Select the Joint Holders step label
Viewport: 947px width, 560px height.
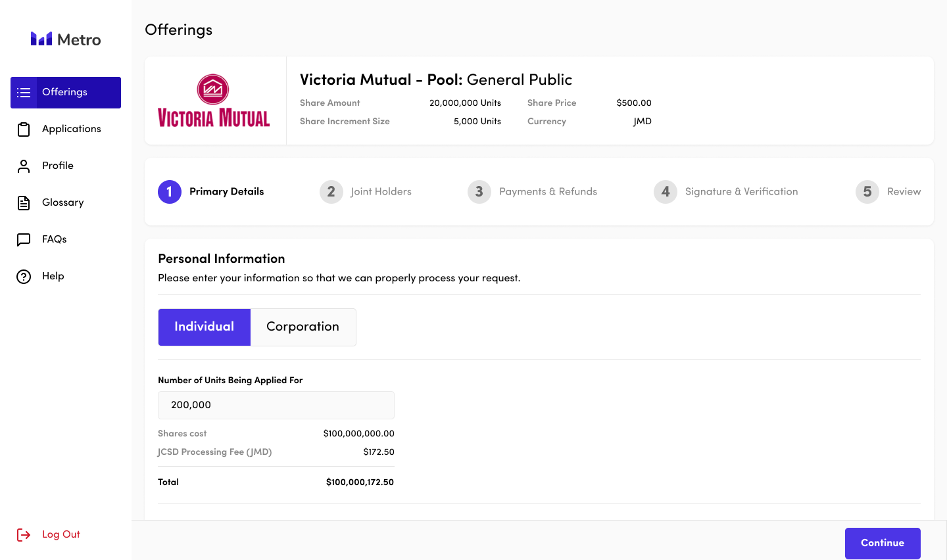click(x=381, y=192)
